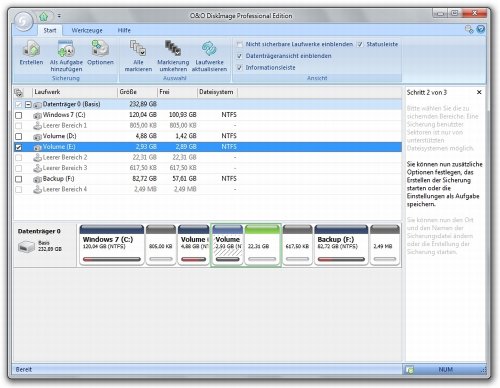Click Als Aufgabe hinzufügen icon
Screen dimensions: 500x388
coord(66,49)
